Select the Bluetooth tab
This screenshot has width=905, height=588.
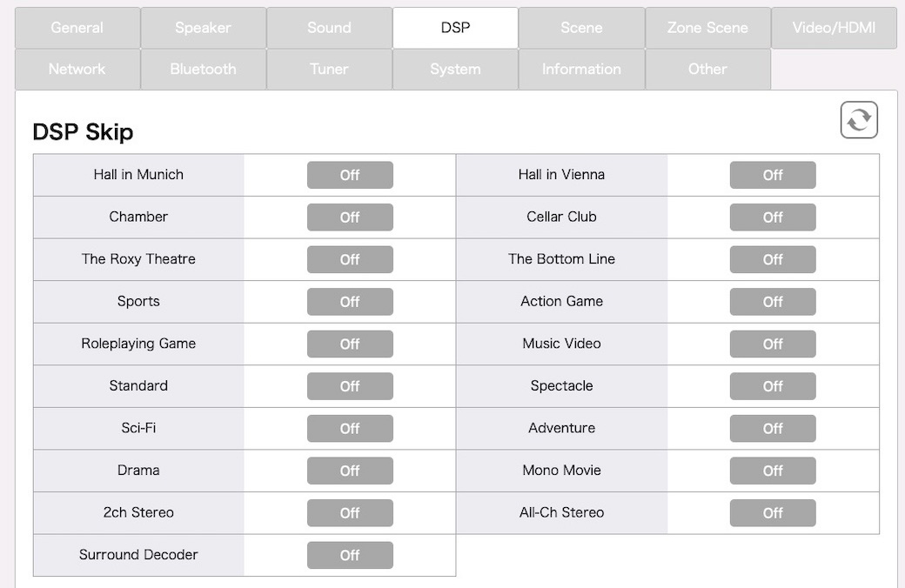[x=203, y=69]
